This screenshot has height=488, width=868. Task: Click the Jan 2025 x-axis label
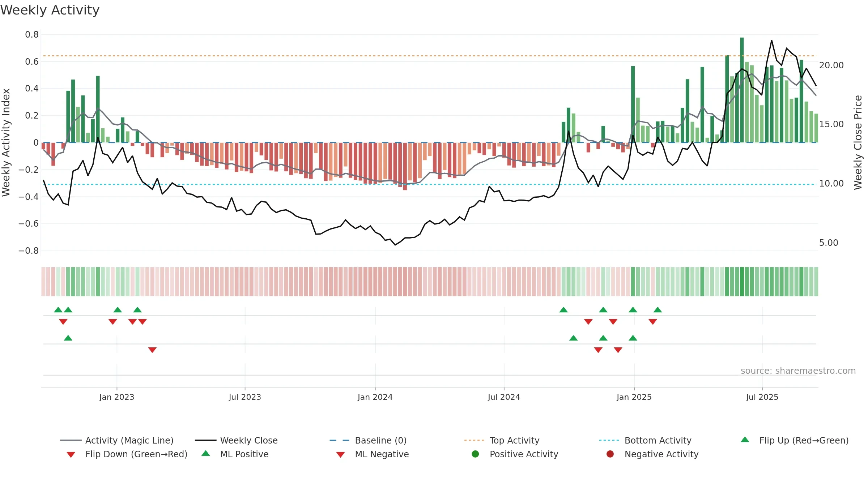(x=634, y=397)
